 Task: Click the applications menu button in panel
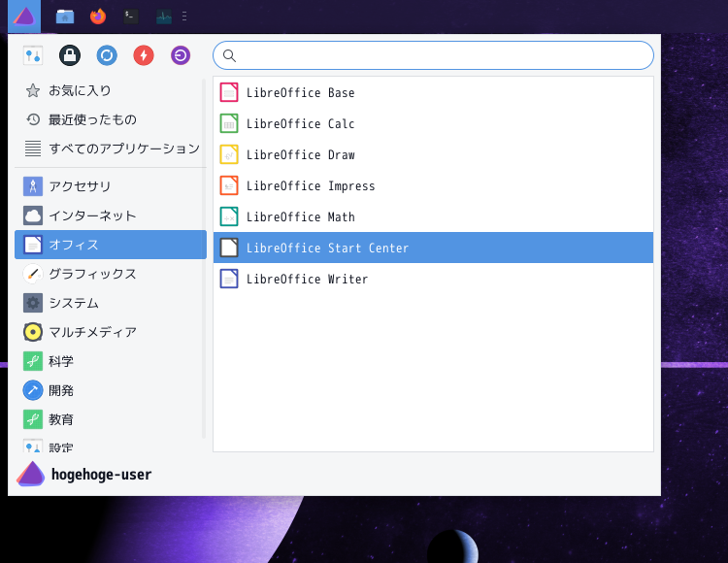pos(24,17)
